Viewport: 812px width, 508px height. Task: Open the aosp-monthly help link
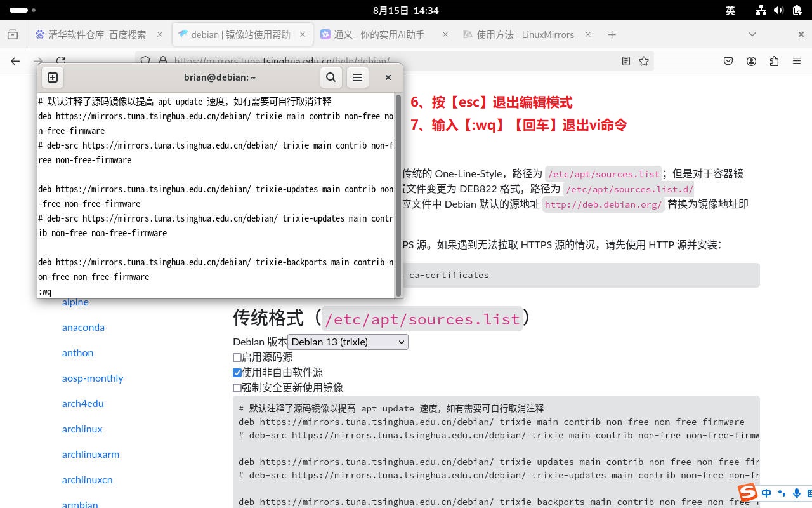(x=93, y=378)
